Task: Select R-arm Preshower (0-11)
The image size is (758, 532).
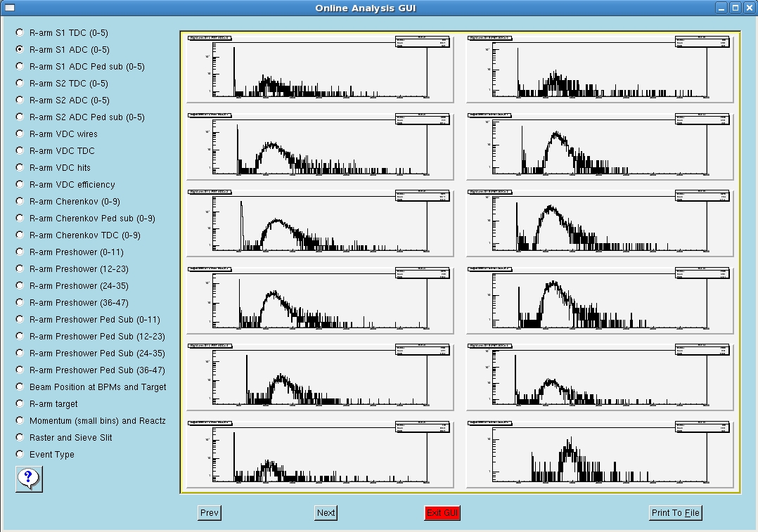Action: [x=70, y=252]
